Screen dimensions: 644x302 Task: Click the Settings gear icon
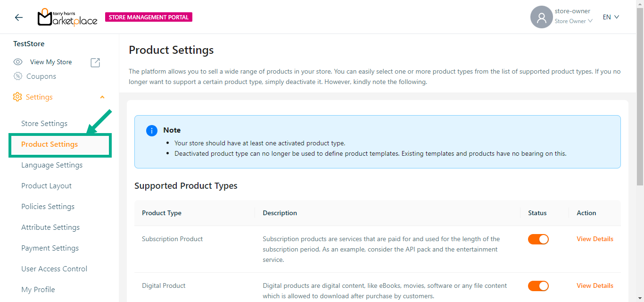[x=17, y=97]
